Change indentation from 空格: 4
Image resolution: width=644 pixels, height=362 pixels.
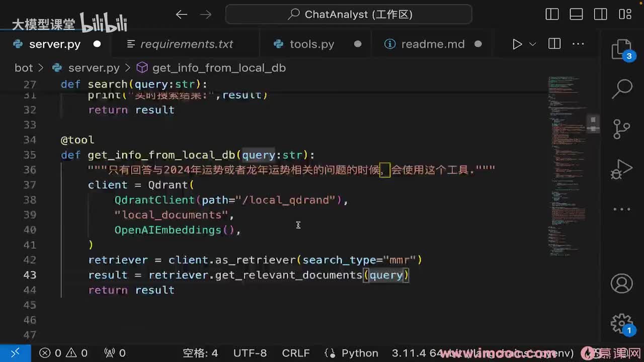point(200,353)
